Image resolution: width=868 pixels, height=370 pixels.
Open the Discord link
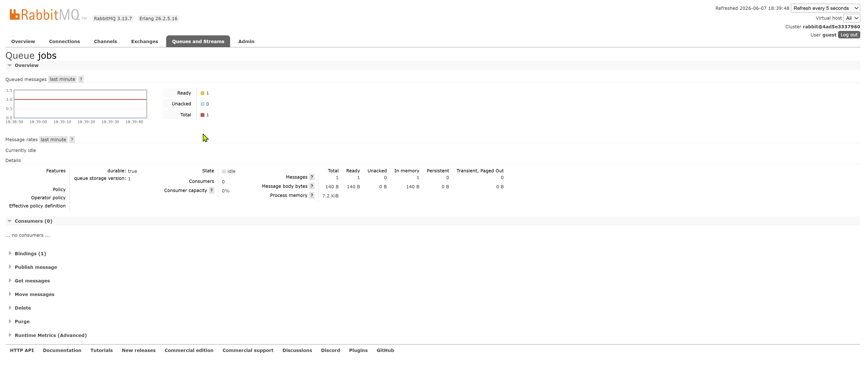point(330,350)
